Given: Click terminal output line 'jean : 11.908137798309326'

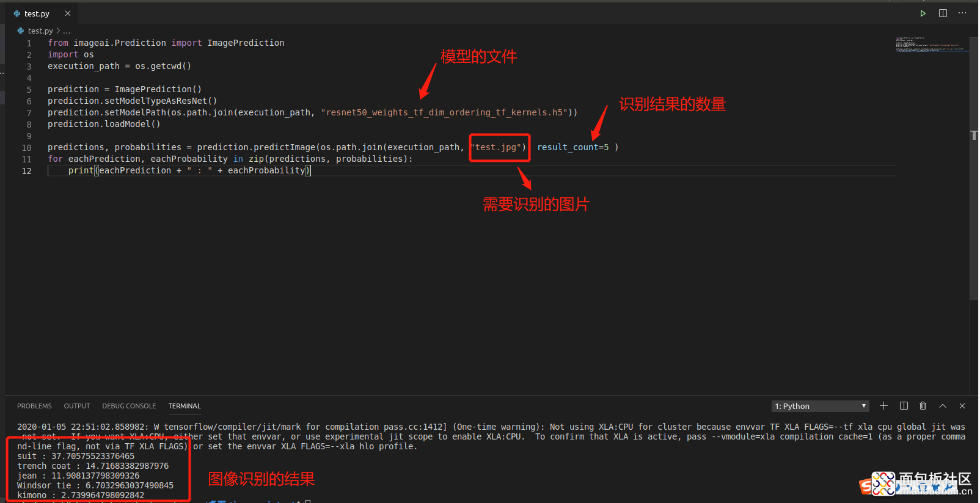Looking at the screenshot, I should tap(78, 476).
